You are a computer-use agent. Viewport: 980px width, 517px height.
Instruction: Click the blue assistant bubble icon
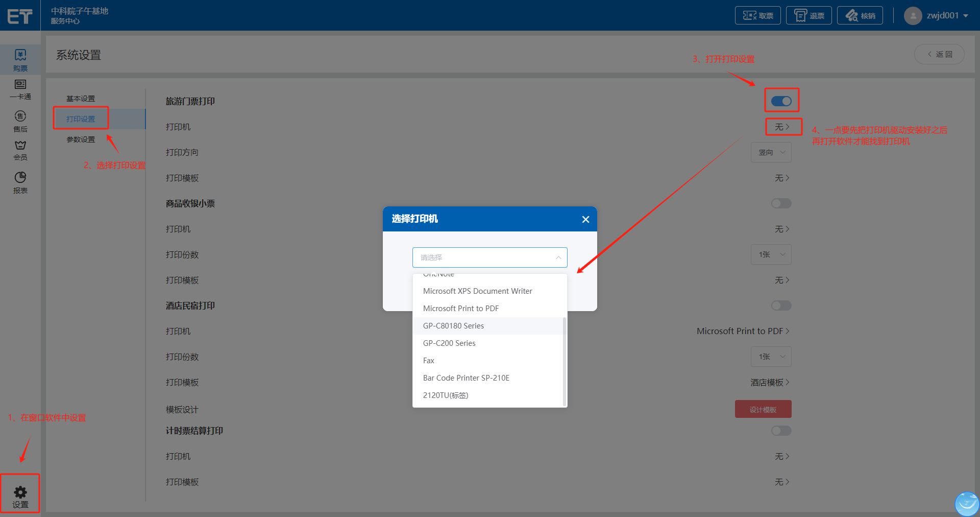pyautogui.click(x=967, y=504)
